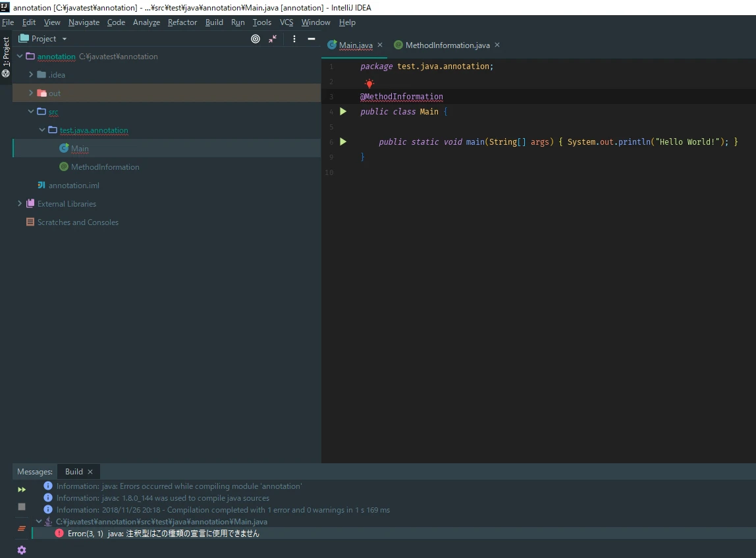Click the annotation.iml file icon
This screenshot has width=756, height=558.
pos(41,185)
